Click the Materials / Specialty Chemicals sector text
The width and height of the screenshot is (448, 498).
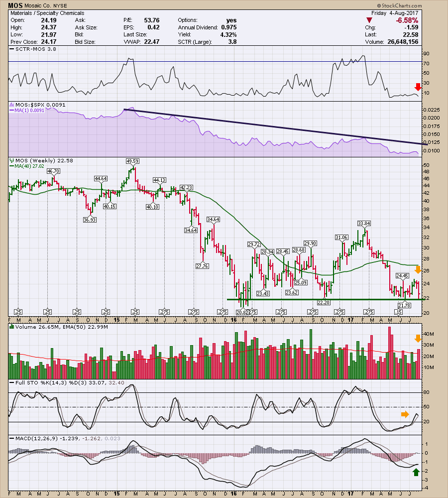coord(47,13)
